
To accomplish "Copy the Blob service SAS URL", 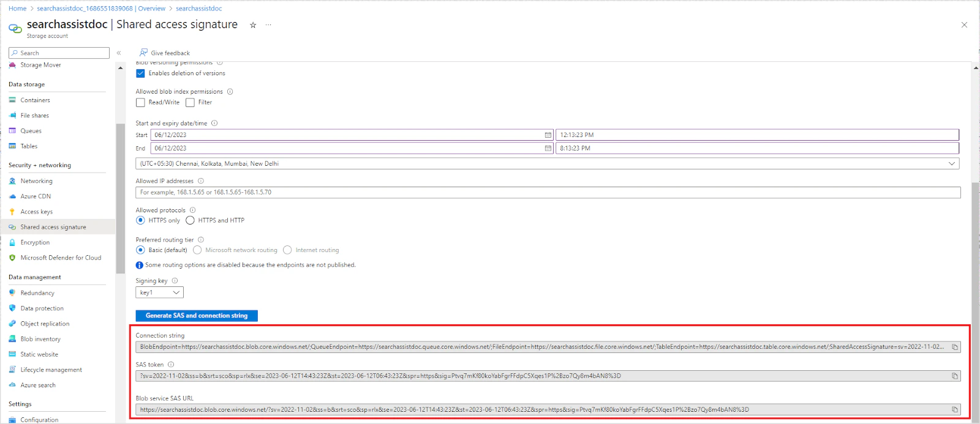I will [954, 409].
